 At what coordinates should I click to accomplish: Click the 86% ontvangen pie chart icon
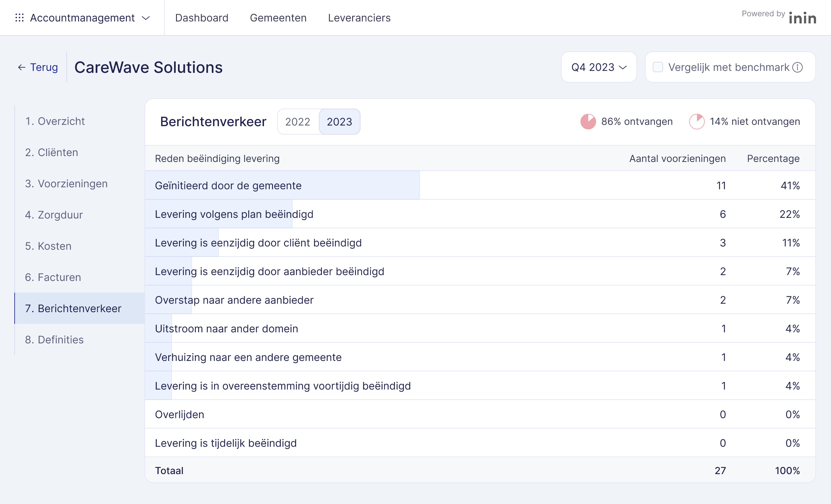point(588,122)
